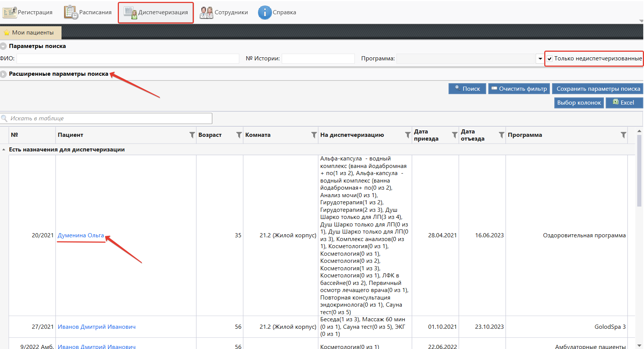This screenshot has width=644, height=349.
Task: Click filter icon in Программа column
Action: pyautogui.click(x=623, y=135)
